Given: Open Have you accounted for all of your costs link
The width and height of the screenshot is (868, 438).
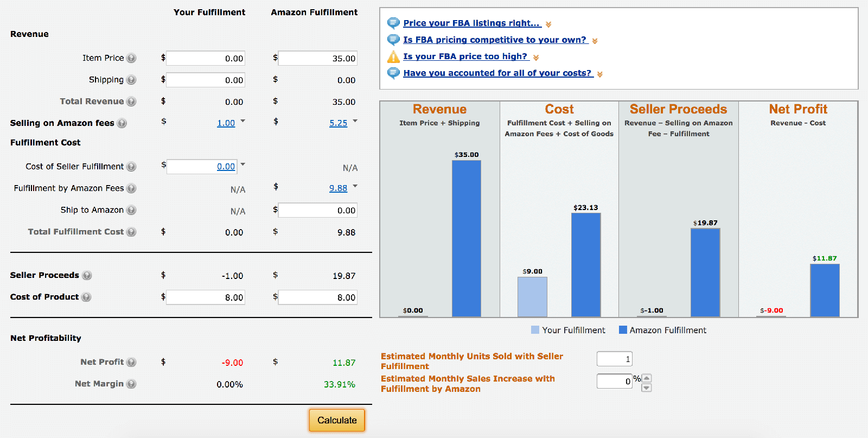Looking at the screenshot, I should [498, 73].
